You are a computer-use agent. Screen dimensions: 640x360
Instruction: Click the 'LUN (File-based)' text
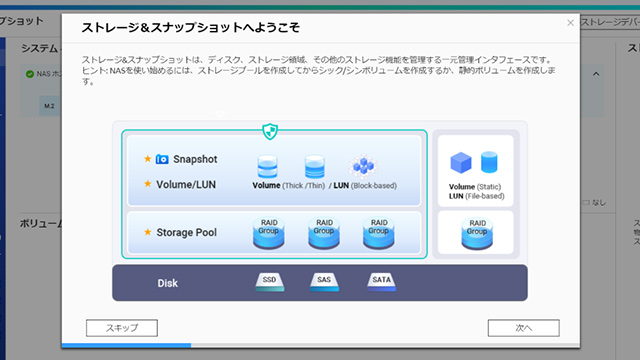point(476,196)
